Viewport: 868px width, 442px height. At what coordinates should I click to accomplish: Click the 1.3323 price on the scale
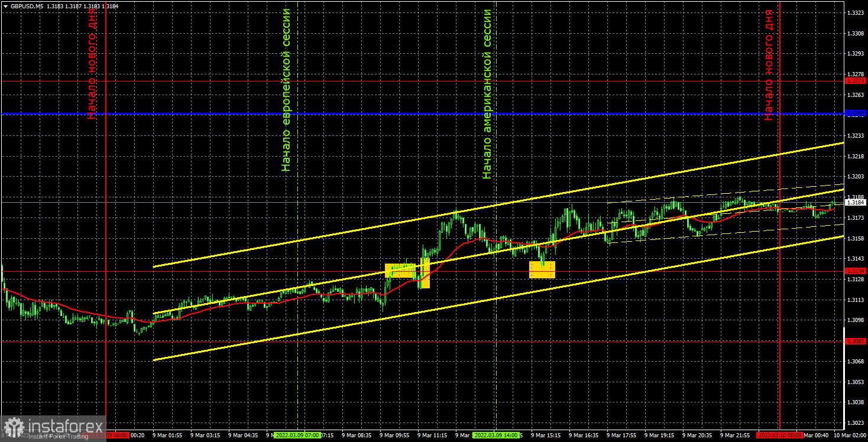[856, 12]
